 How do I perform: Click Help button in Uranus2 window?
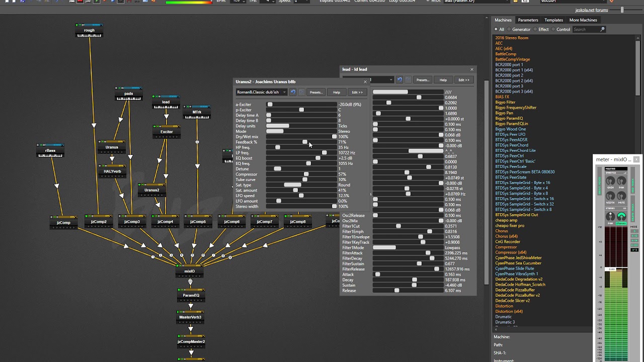[x=337, y=92]
